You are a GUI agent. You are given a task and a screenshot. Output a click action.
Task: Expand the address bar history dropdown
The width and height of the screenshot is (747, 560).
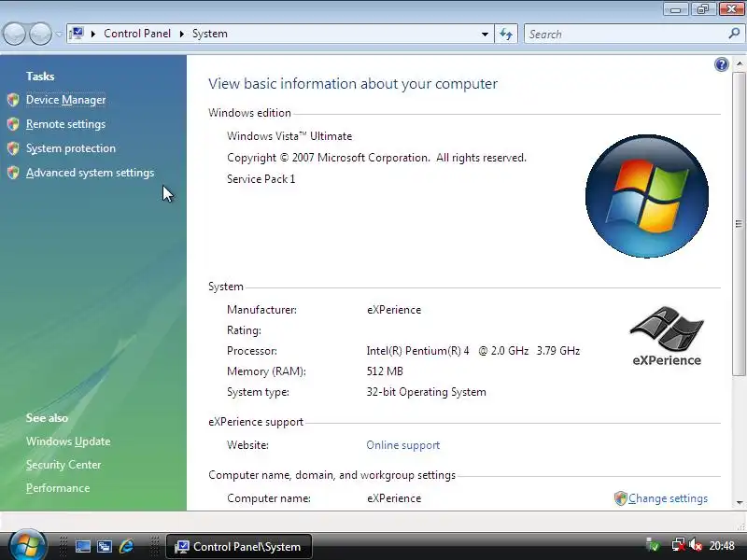point(485,35)
